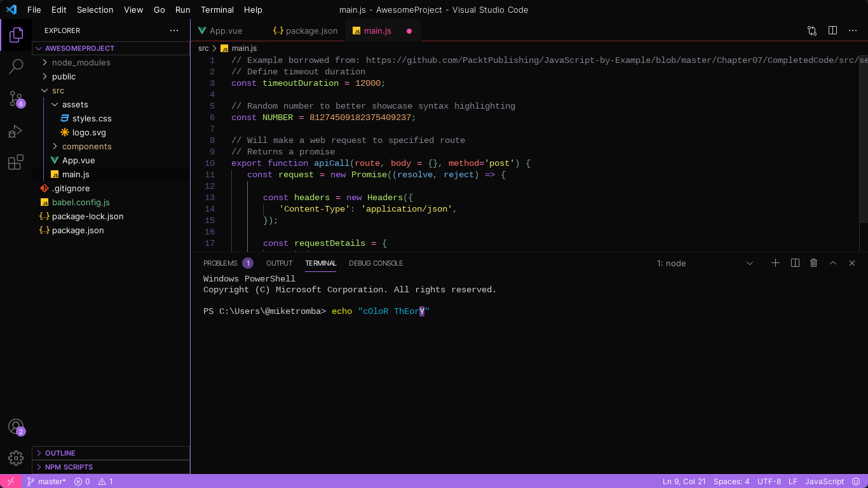Kill terminal with trash icon
The image size is (868, 488).
813,263
